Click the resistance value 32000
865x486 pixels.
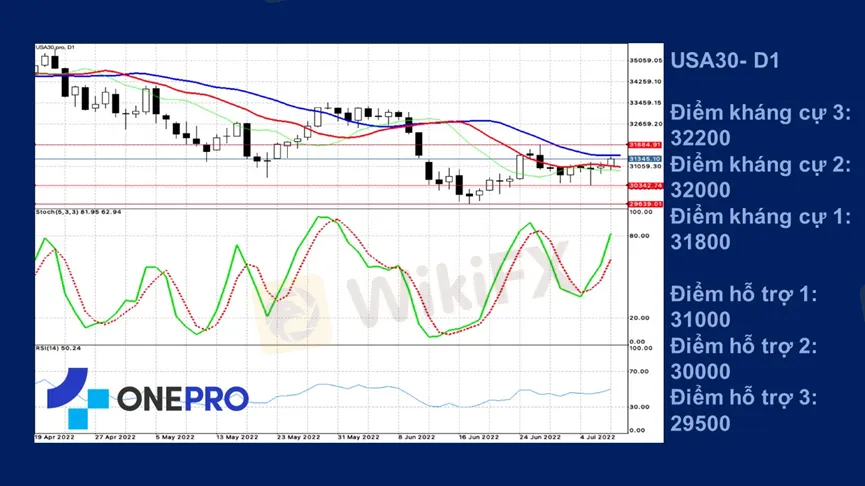coord(700,190)
